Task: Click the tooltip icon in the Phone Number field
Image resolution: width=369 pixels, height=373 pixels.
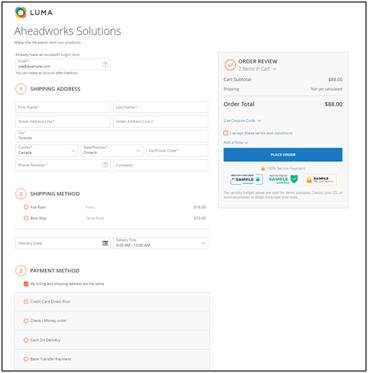Action: (x=105, y=165)
